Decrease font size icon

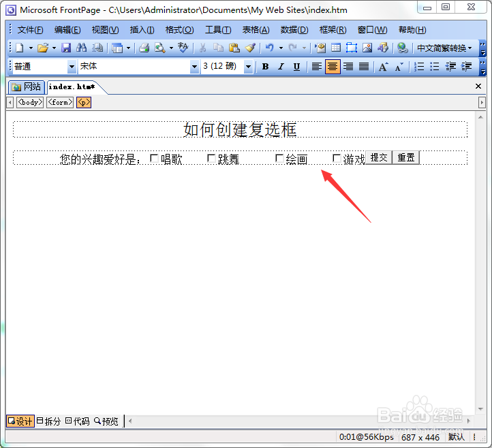399,67
